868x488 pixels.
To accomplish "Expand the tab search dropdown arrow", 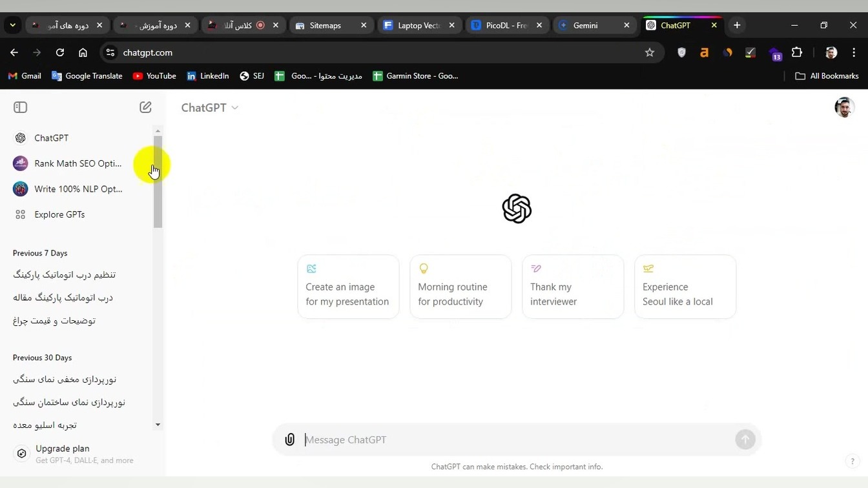I will pyautogui.click(x=12, y=25).
